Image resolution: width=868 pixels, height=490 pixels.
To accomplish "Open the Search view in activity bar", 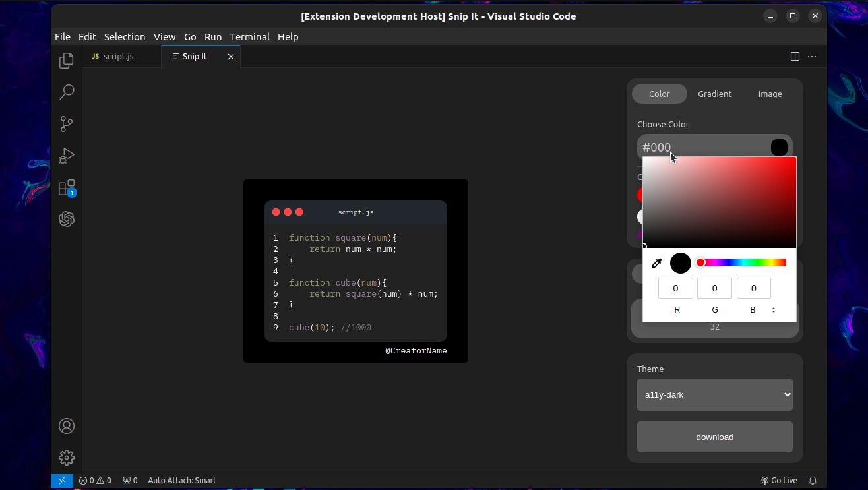I will (x=67, y=92).
